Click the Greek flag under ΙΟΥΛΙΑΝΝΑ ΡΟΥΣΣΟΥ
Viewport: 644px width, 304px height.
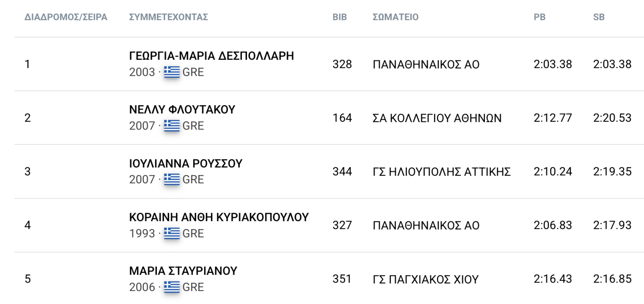click(x=172, y=179)
